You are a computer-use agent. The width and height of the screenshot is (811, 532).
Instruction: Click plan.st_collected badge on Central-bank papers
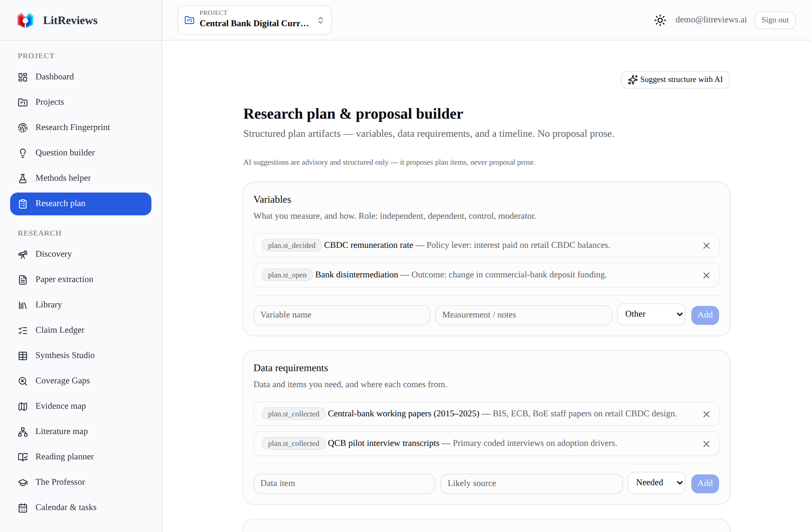294,414
